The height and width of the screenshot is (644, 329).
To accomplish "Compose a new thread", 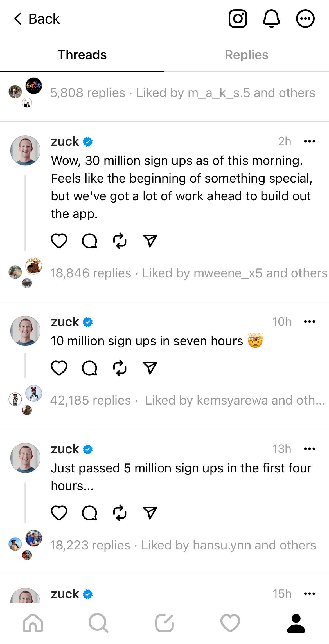I will pyautogui.click(x=164, y=623).
